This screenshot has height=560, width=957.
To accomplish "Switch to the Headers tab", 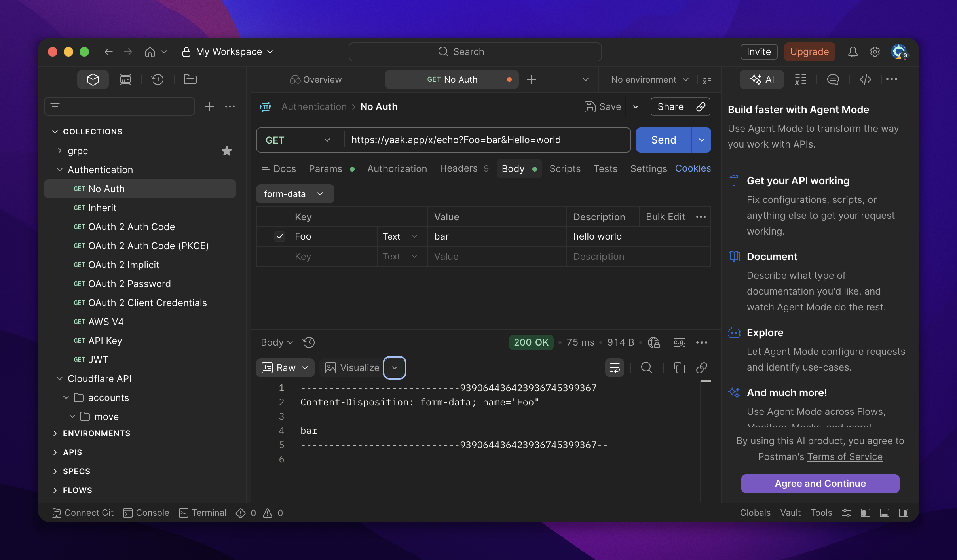I will (464, 169).
